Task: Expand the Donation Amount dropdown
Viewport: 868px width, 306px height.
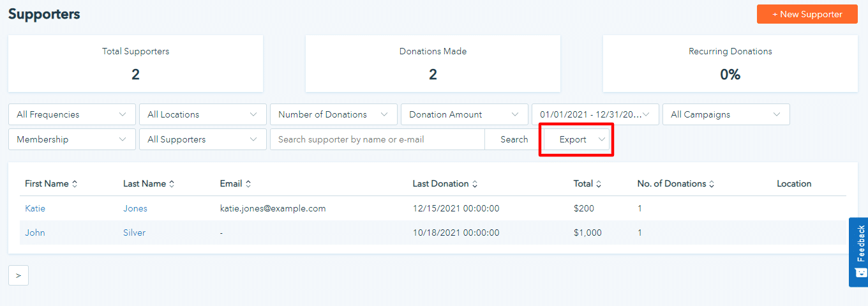Action: (x=465, y=114)
